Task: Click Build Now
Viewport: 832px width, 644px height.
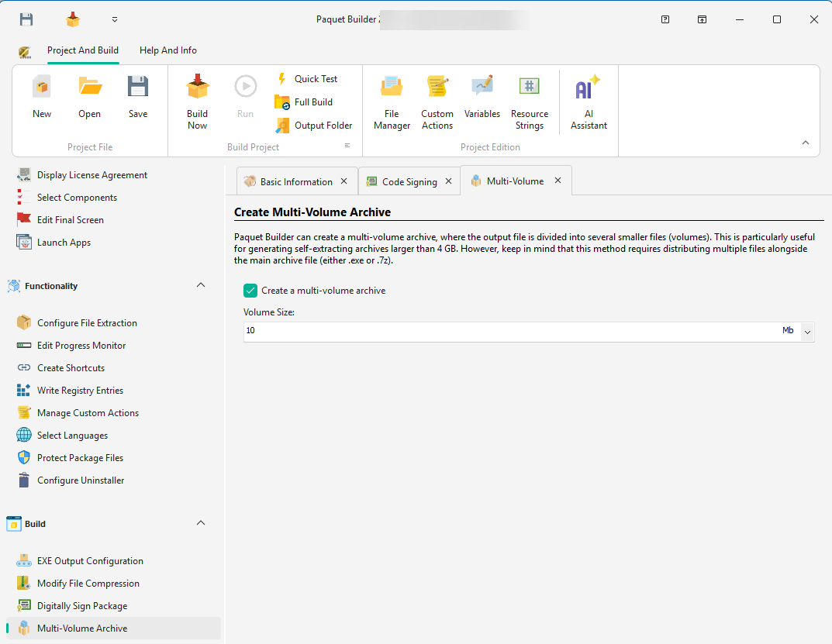Action: (x=197, y=99)
